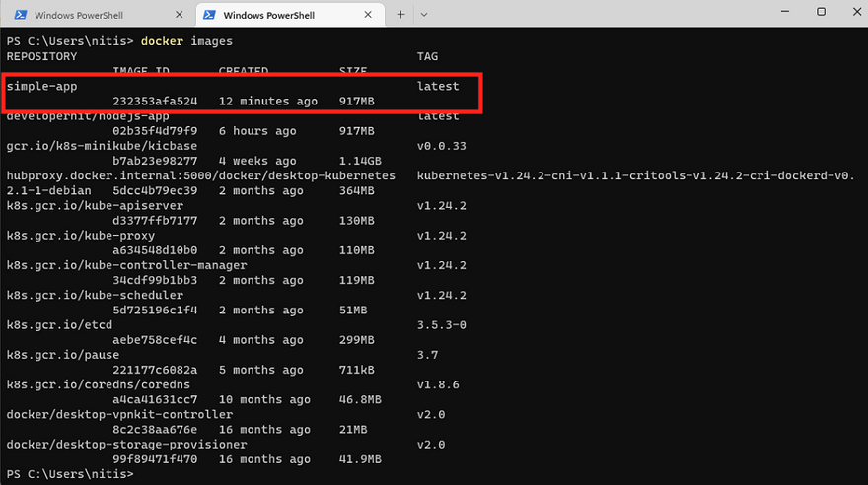868x485 pixels.
Task: Click the PowerShell icon on the active tab
Action: (x=209, y=15)
